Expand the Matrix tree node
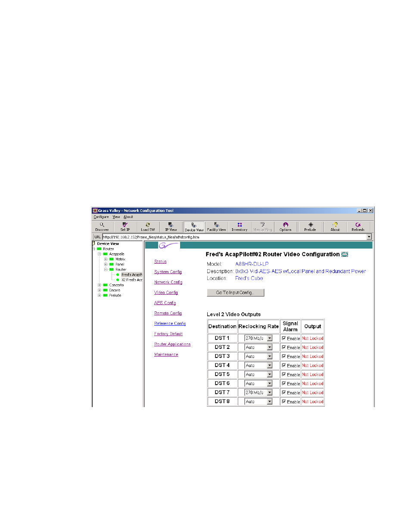The image size is (411, 532). click(x=106, y=259)
